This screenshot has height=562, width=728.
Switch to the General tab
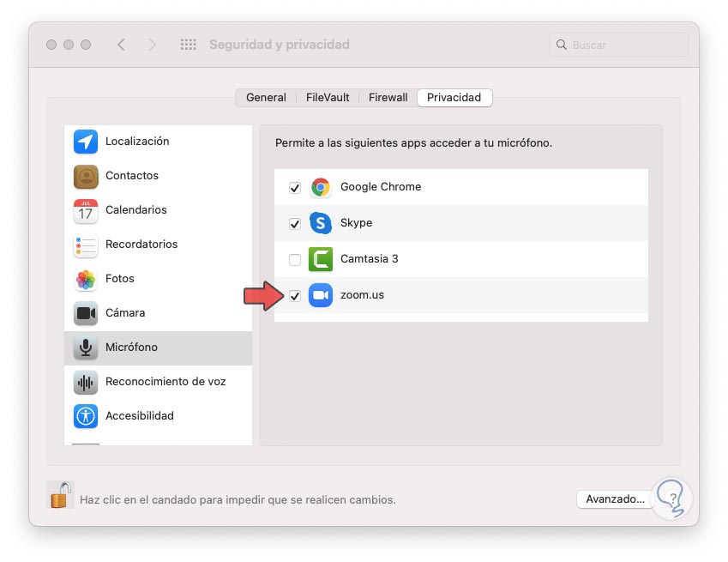click(x=266, y=98)
